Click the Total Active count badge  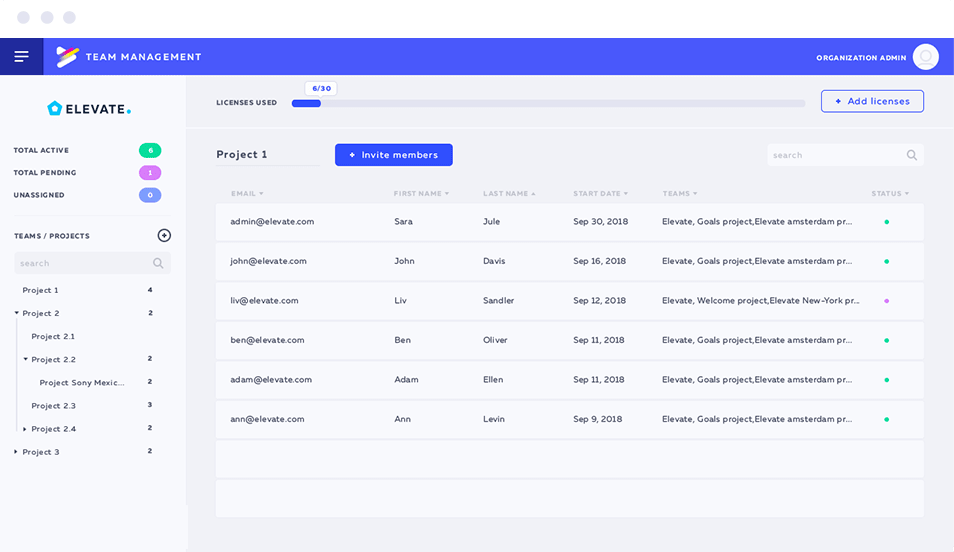click(x=150, y=150)
